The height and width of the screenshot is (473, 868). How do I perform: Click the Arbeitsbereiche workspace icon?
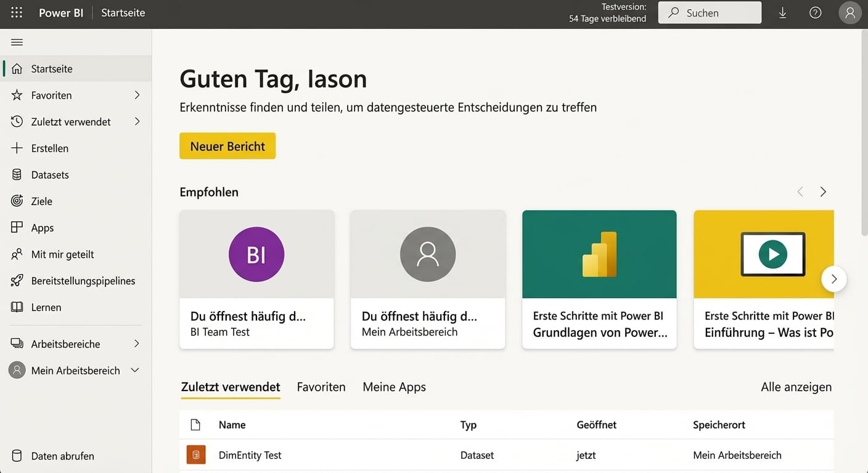[17, 344]
